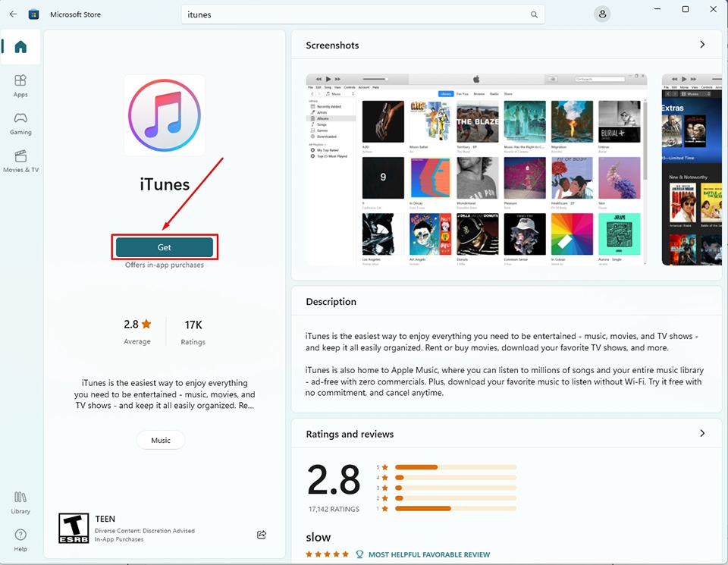Image resolution: width=728 pixels, height=565 pixels.
Task: Expand Ratings and reviews chevron
Action: coord(702,433)
